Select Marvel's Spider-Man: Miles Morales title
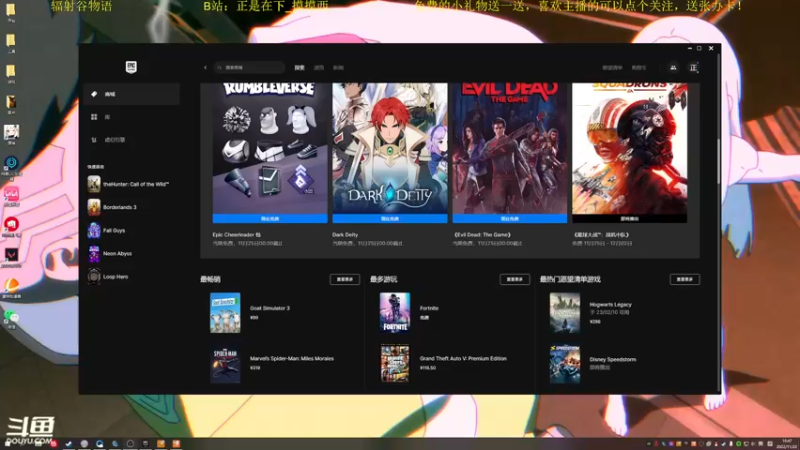This screenshot has height=450, width=800. 292,359
